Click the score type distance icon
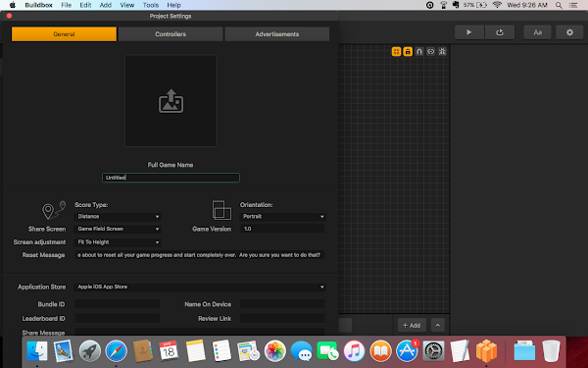Screen dimensions: 588x368 pos(54,210)
